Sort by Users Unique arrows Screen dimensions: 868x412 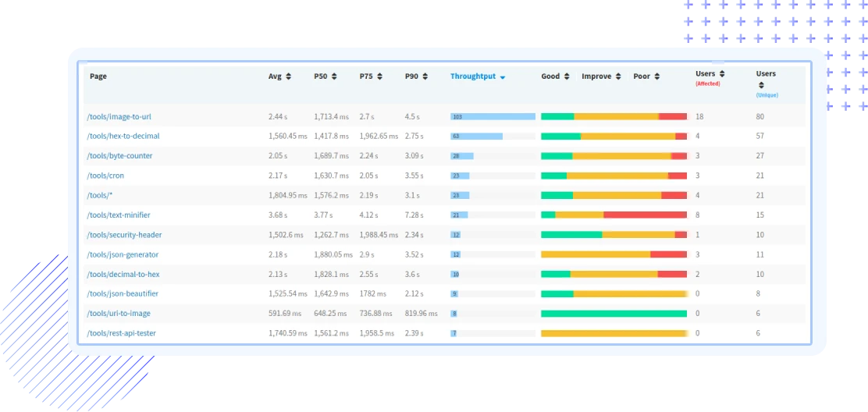click(x=761, y=85)
